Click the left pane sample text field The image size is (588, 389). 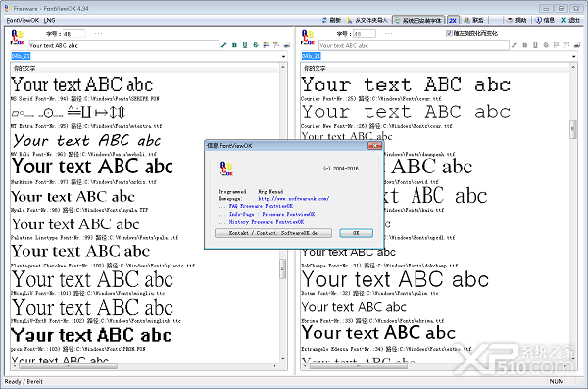pos(123,45)
